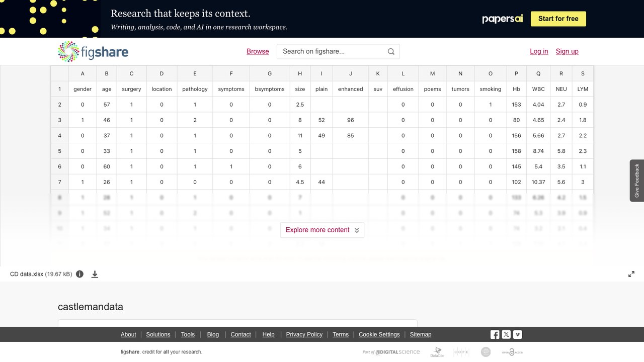
Task: Expand file preview to fullscreen
Action: click(631, 274)
